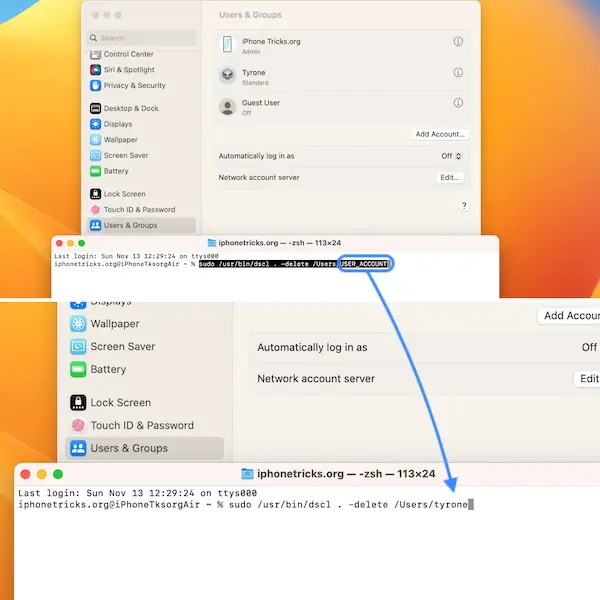Open Privacy & Security settings
The image size is (600, 600).
coord(134,86)
